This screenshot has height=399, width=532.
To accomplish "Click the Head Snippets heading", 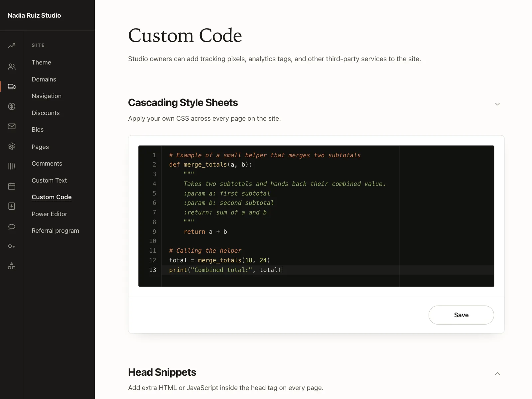I will click(162, 372).
